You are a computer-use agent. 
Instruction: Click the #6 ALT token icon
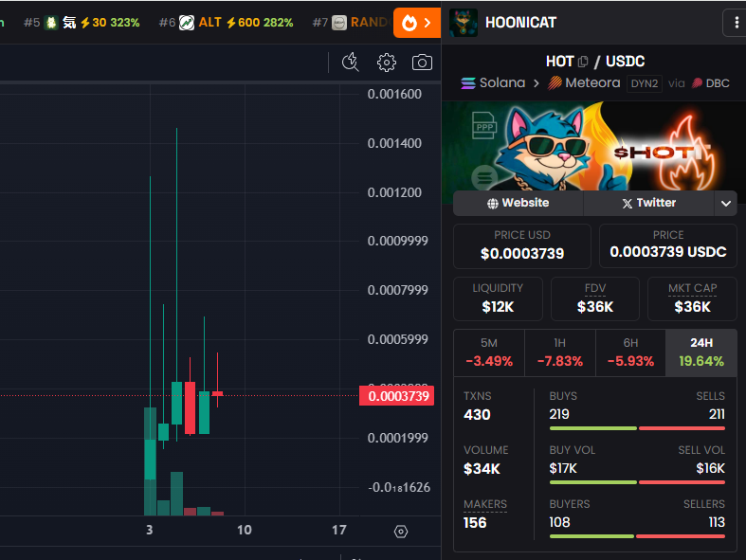(x=187, y=23)
